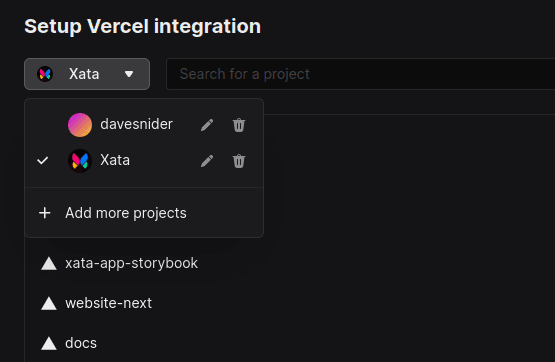Click the Vercel triangle icon beside docs
The height and width of the screenshot is (362, 555).
tap(49, 344)
